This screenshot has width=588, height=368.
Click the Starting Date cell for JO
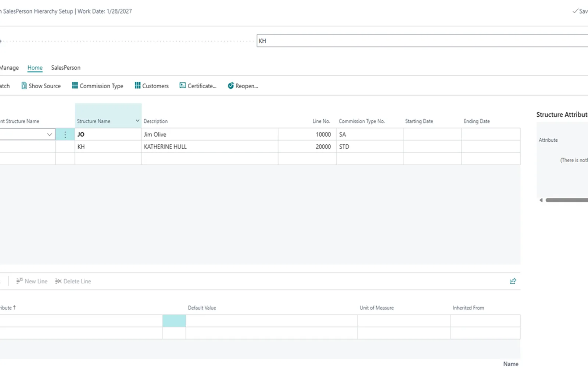tap(432, 134)
